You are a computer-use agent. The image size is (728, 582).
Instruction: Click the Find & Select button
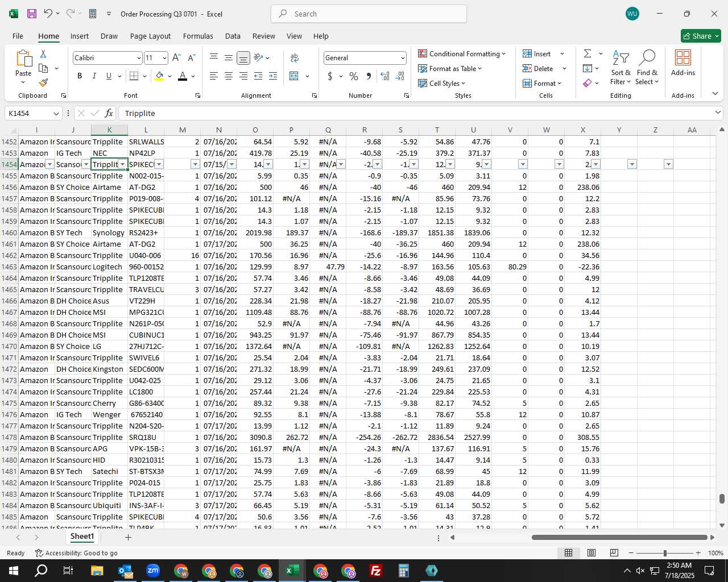pyautogui.click(x=647, y=67)
